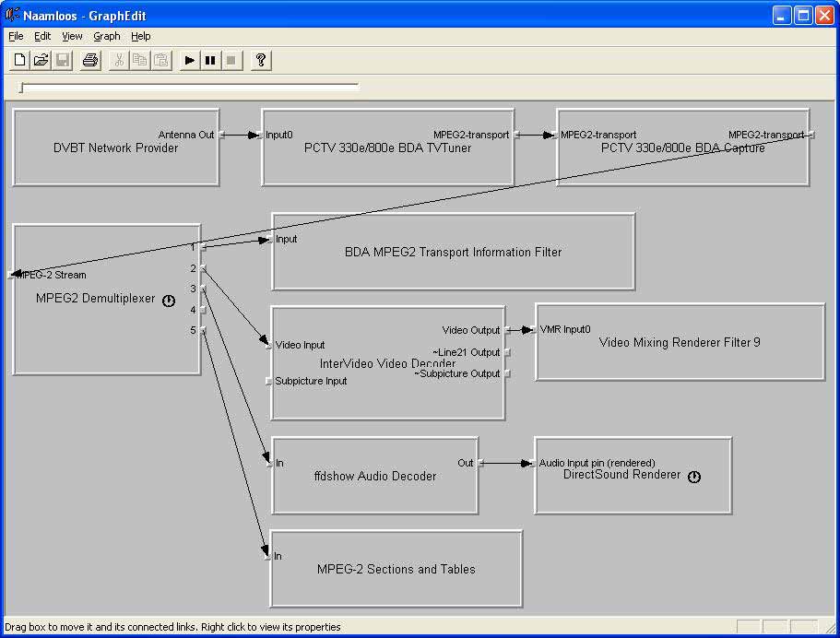
Task: Open the File menu
Action: 16,37
